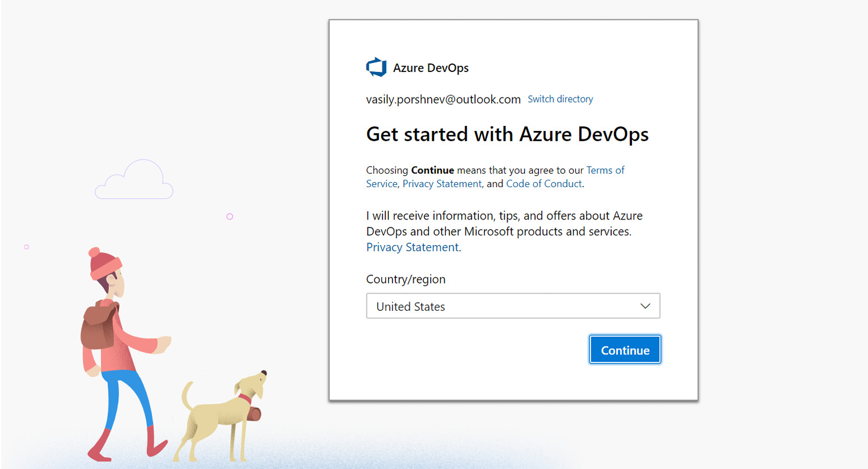The width and height of the screenshot is (868, 469).
Task: Click the Country/region label
Action: 405,278
